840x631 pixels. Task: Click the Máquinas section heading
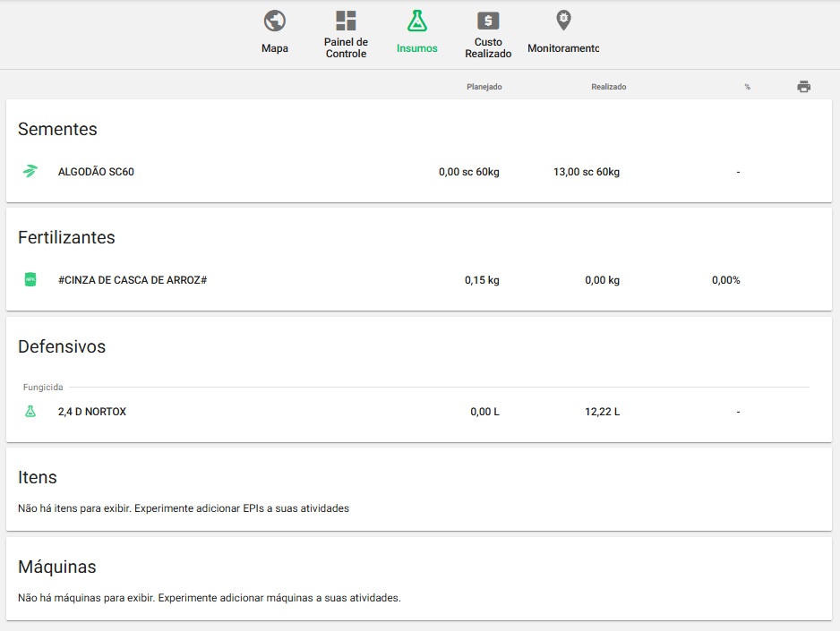point(57,567)
